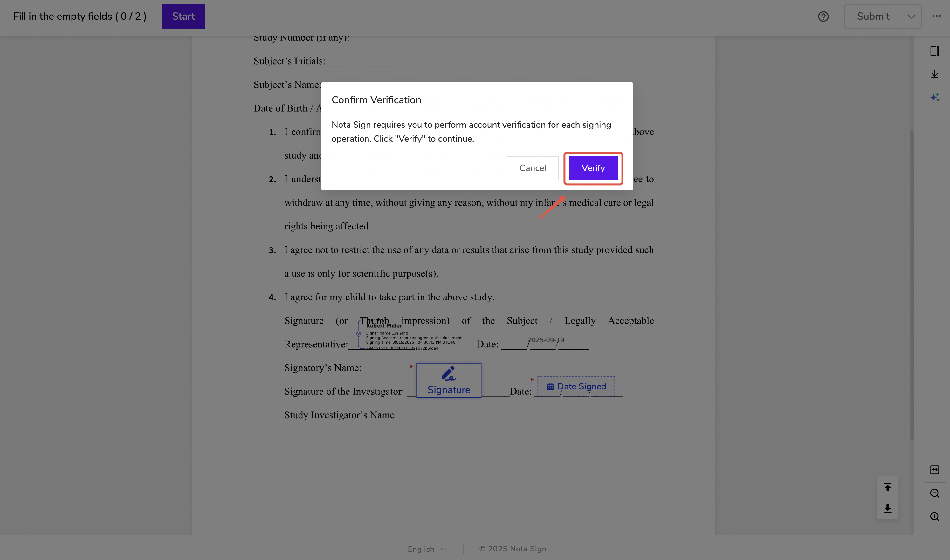Screen dimensions: 950x560
Task: Click the Verify button in dialog
Action: [x=593, y=168]
